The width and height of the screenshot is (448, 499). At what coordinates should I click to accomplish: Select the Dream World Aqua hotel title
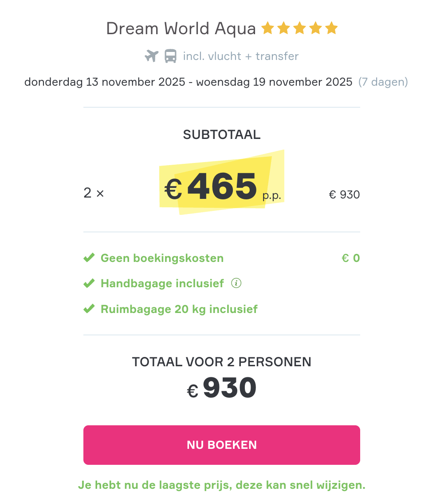181,29
